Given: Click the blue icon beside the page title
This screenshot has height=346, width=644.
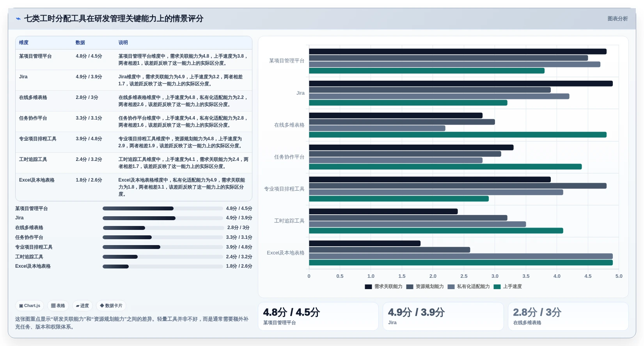Looking at the screenshot, I should tap(18, 19).
